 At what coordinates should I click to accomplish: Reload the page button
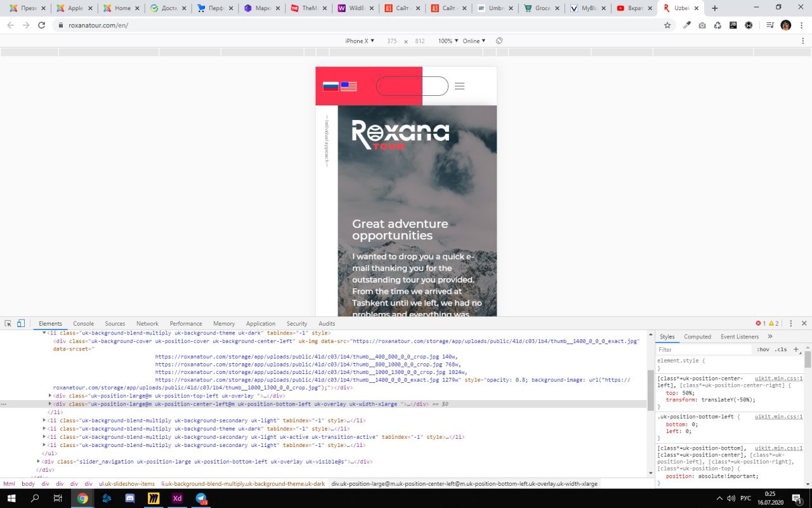[x=42, y=25]
